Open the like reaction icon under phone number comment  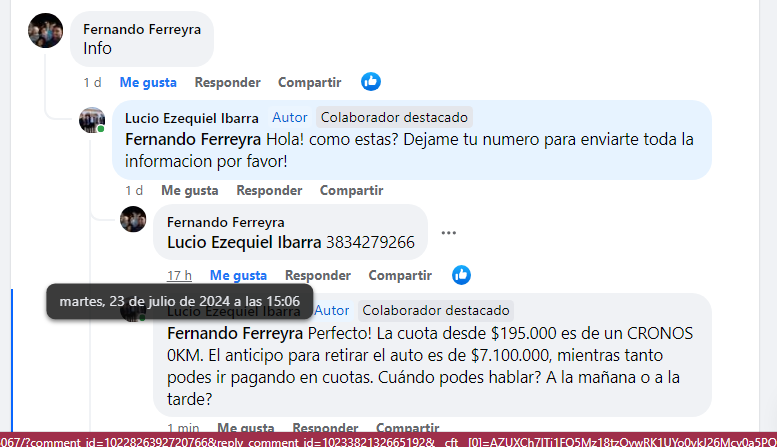click(461, 275)
